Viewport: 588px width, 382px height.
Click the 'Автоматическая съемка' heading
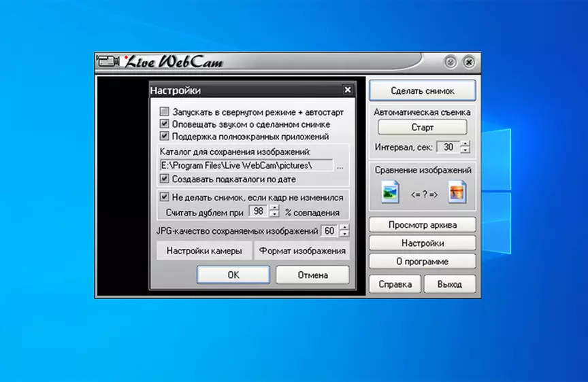coord(422,112)
